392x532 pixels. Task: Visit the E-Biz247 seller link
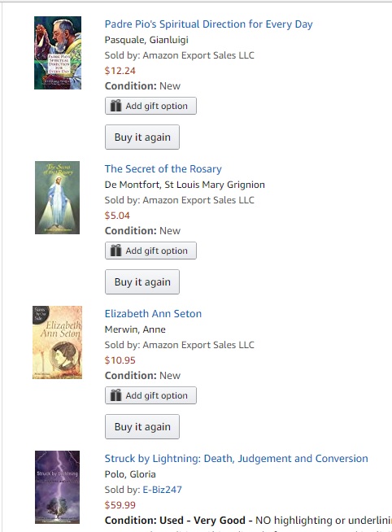162,490
